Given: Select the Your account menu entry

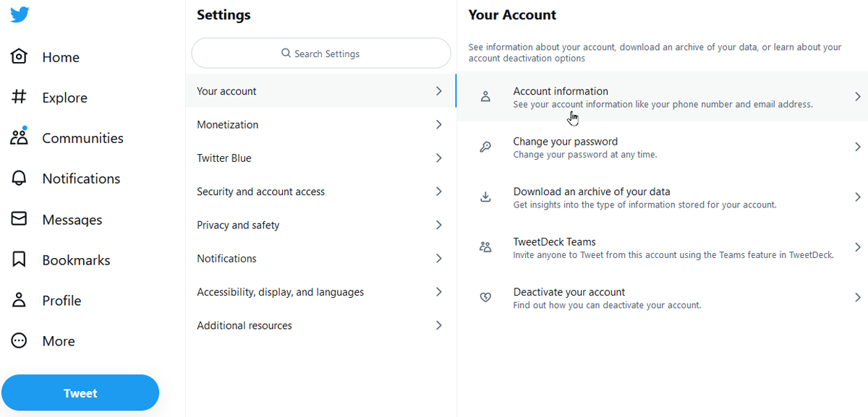Looking at the screenshot, I should pyautogui.click(x=320, y=90).
